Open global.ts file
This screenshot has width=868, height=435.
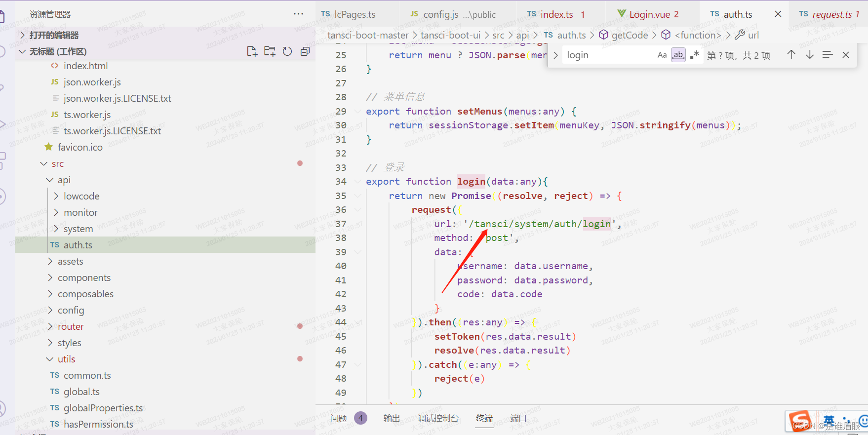click(81, 392)
